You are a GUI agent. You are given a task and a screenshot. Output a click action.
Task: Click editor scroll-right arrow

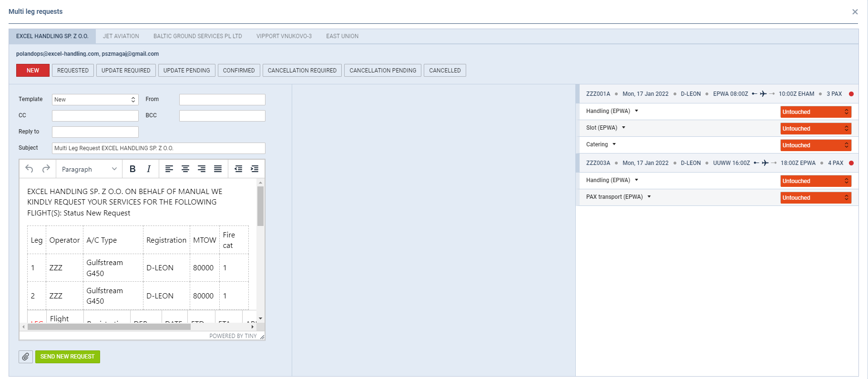[253, 327]
